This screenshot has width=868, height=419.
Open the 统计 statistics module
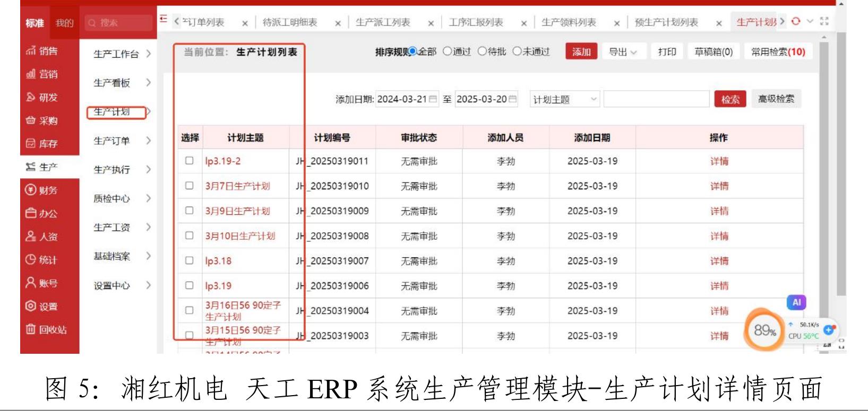coord(42,260)
